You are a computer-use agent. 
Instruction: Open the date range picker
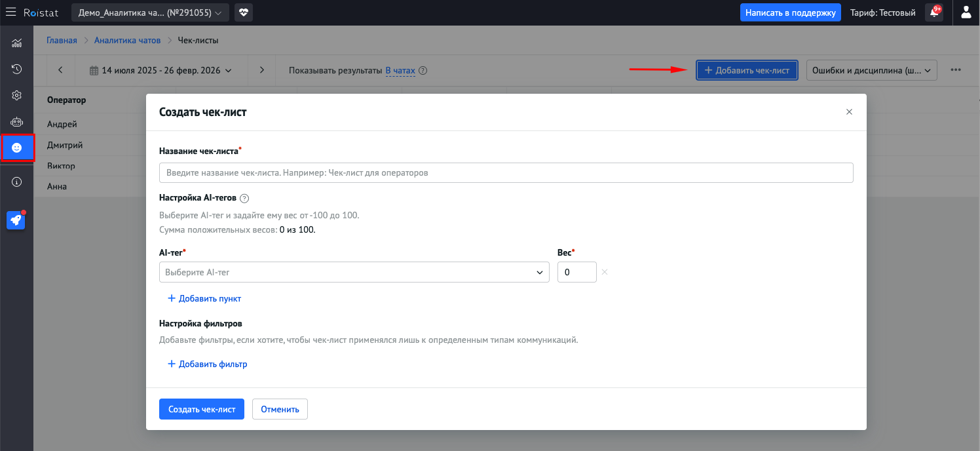click(160, 70)
